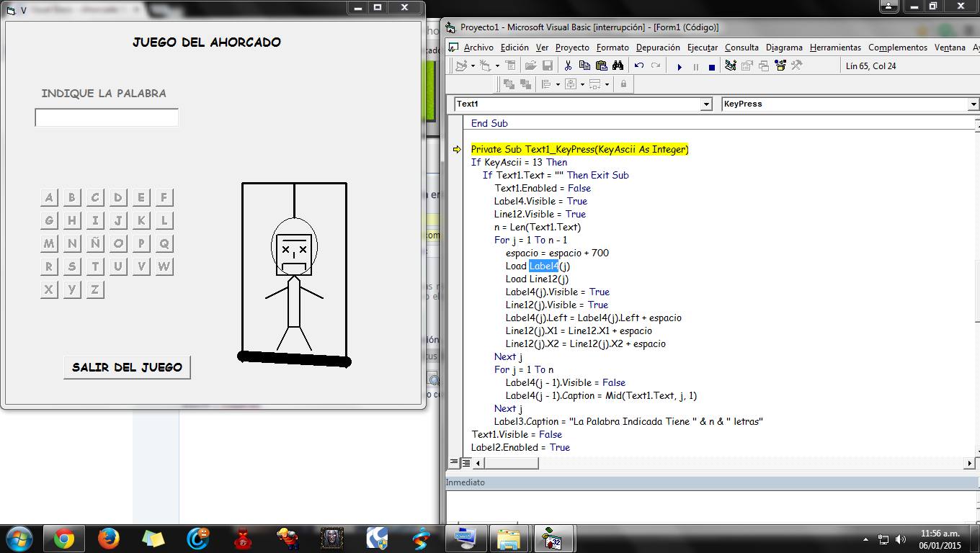Open the Archivo menu
This screenshot has width=980, height=553.
(x=478, y=48)
